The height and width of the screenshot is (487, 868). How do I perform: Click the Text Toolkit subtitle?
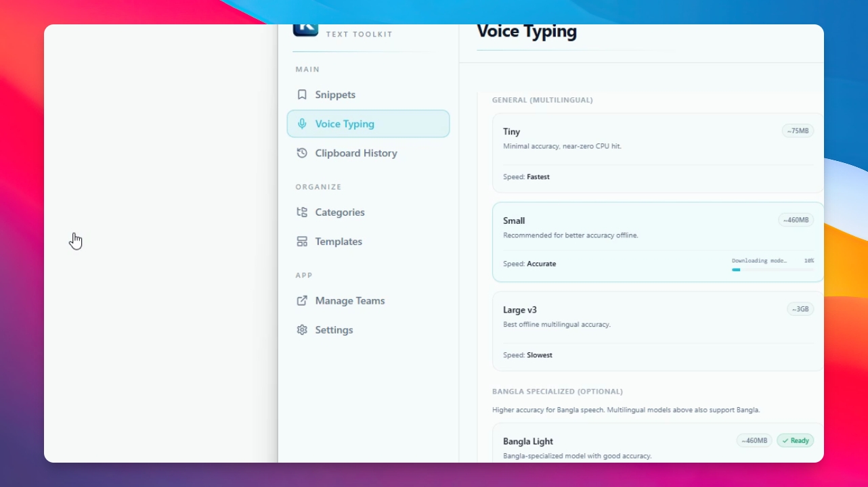[x=359, y=34]
